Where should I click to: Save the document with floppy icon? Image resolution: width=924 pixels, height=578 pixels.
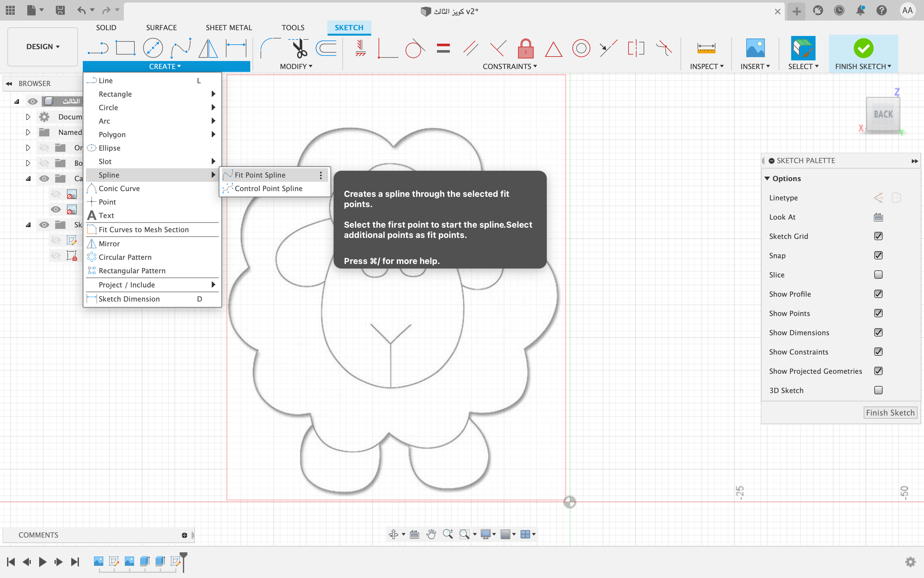coord(60,10)
